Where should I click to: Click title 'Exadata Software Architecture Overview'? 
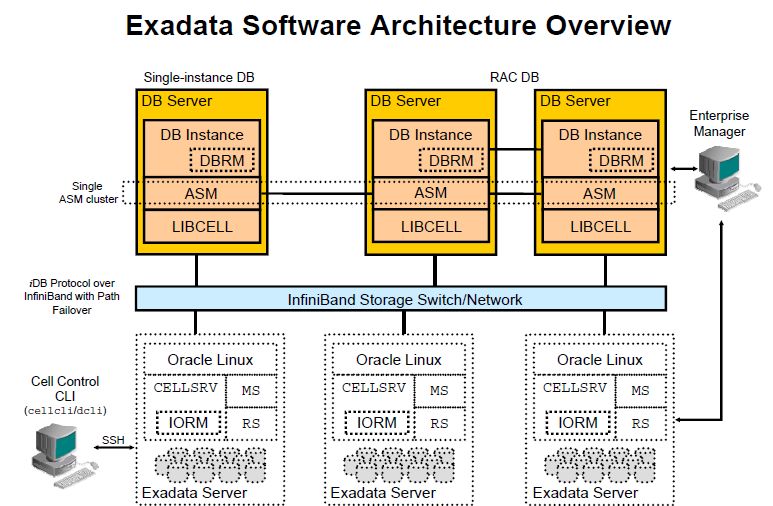[398, 25]
